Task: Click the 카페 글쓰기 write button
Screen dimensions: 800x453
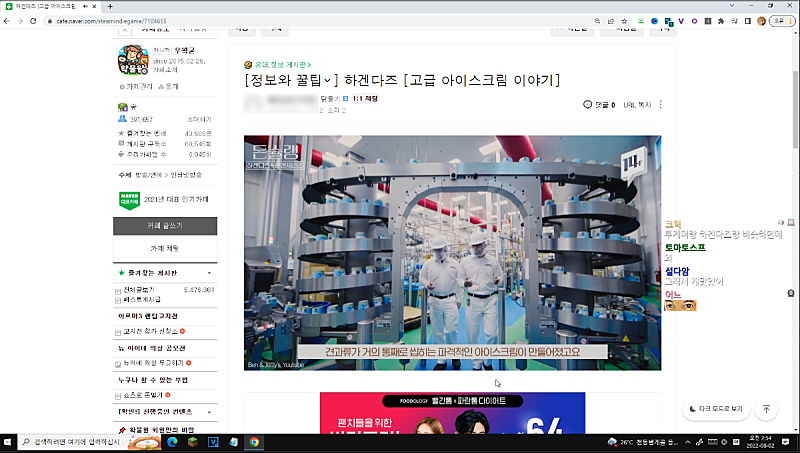Action: [x=165, y=226]
